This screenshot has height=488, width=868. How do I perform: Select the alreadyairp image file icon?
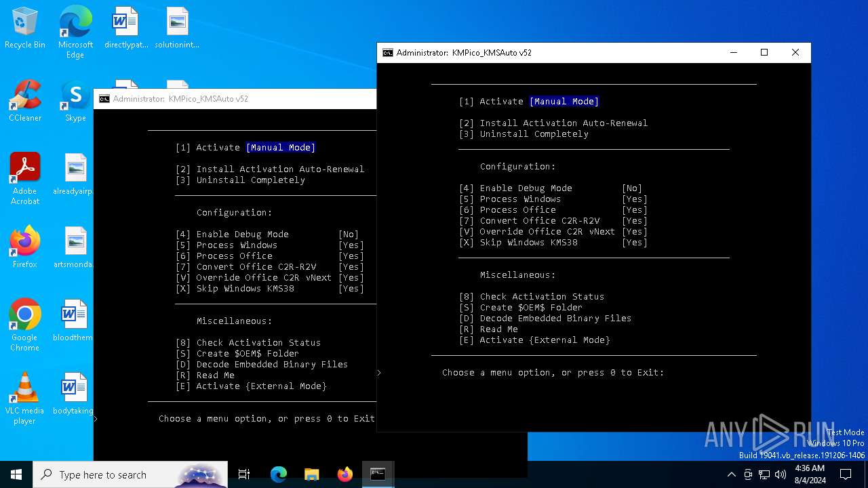(x=73, y=175)
